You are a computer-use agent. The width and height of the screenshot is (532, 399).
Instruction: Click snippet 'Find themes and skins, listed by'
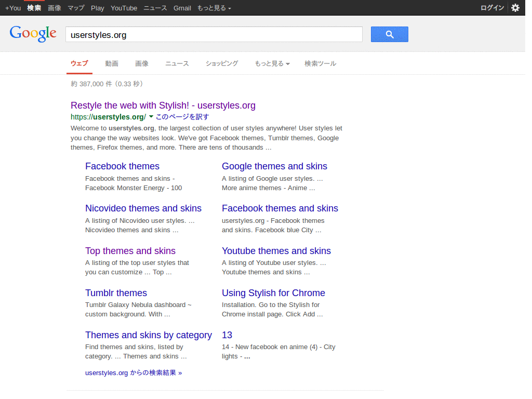point(134,347)
